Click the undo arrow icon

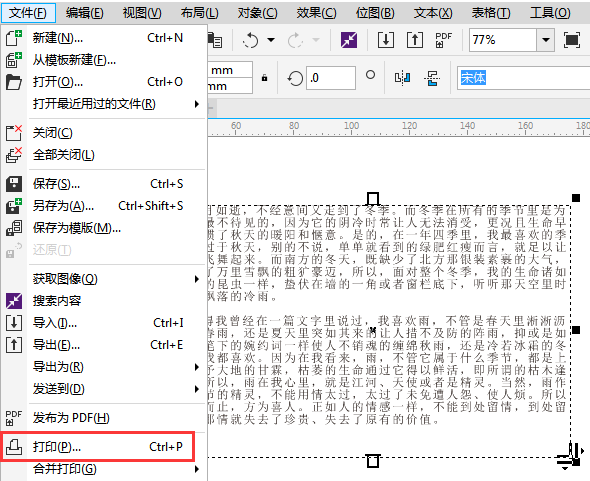(250, 40)
